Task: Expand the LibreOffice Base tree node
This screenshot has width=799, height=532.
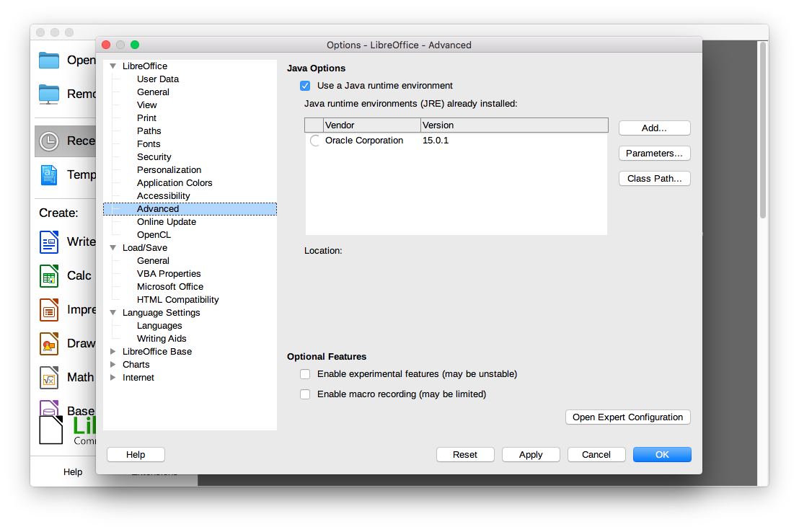Action: coord(113,352)
